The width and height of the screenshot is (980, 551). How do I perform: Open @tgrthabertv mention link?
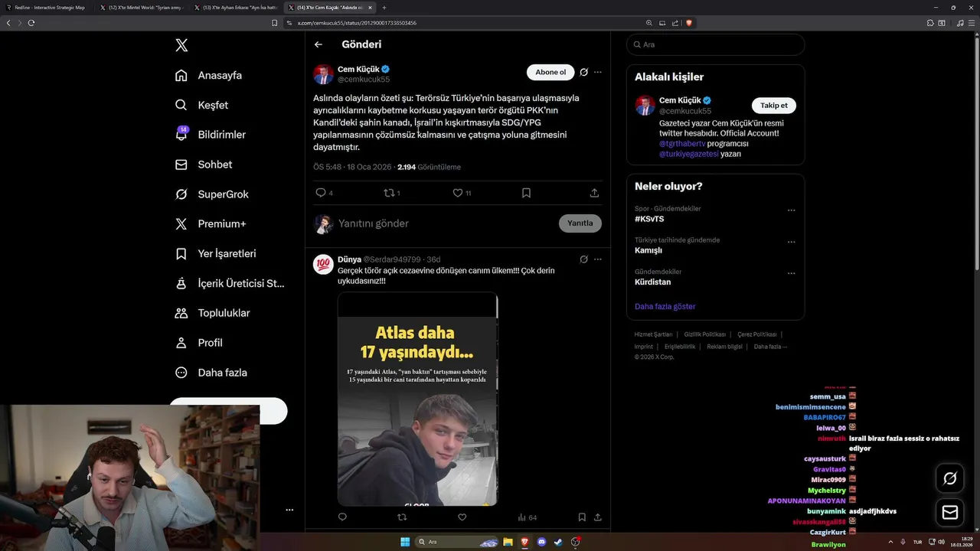click(682, 143)
